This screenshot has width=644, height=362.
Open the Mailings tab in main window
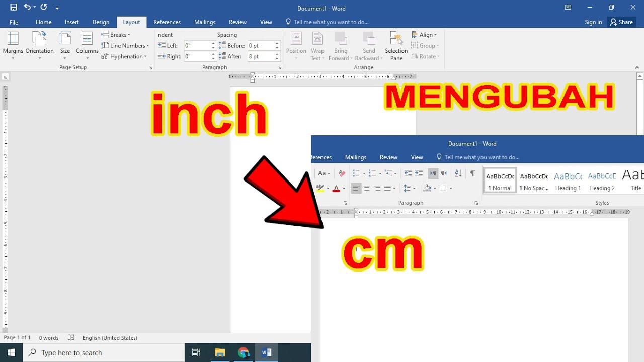pos(205,22)
